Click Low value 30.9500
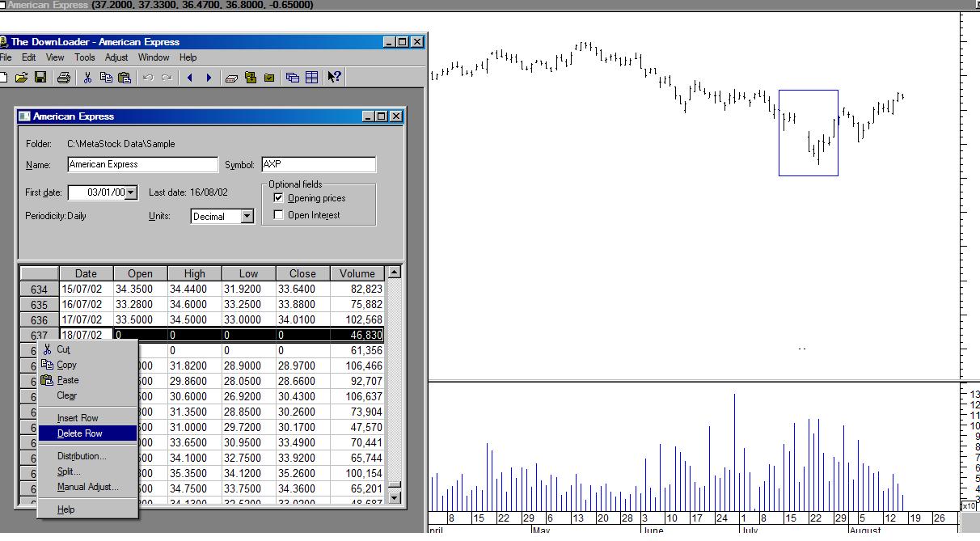The height and width of the screenshot is (541, 980). (x=248, y=442)
